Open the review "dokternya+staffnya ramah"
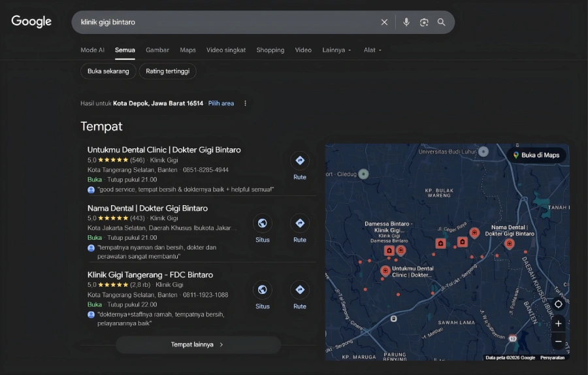 coord(161,319)
